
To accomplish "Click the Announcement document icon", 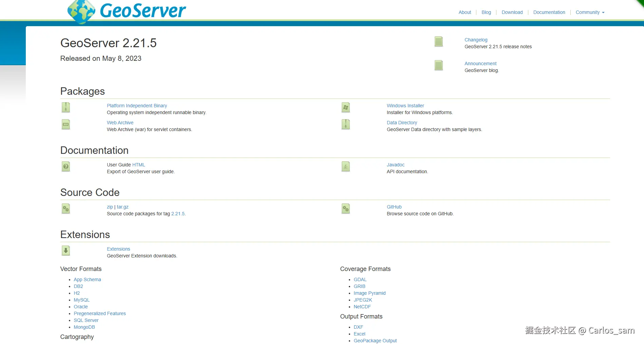I will 439,65.
